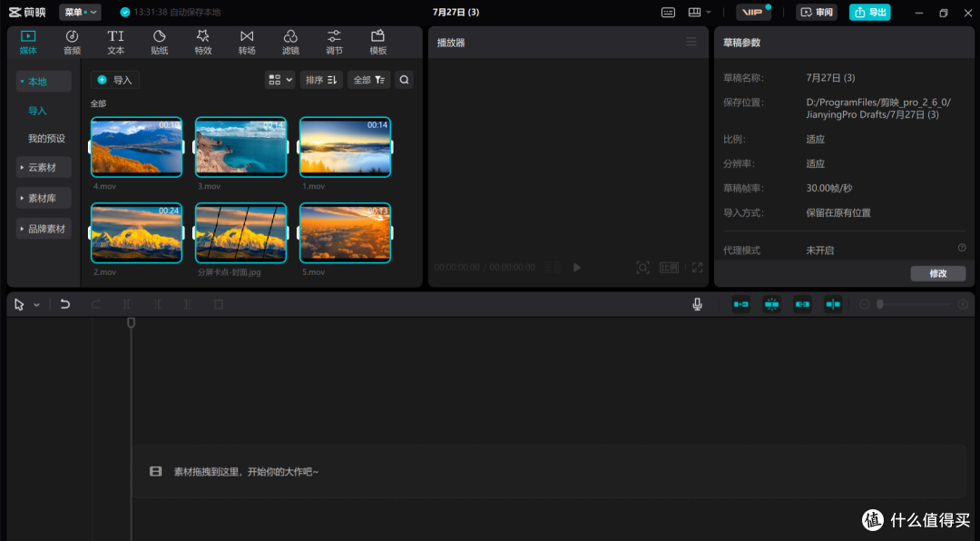Screen dimensions: 980x541
Task: Open the 特效 effects panel
Action: tap(203, 43)
